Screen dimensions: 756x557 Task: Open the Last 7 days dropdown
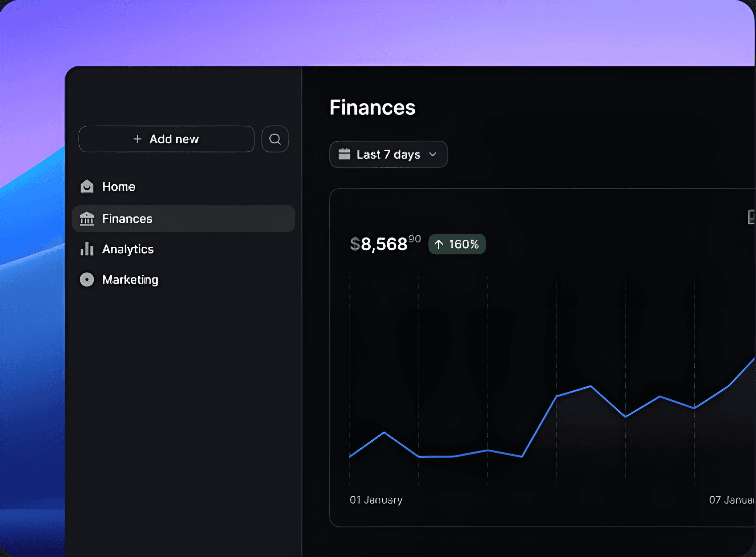point(389,155)
